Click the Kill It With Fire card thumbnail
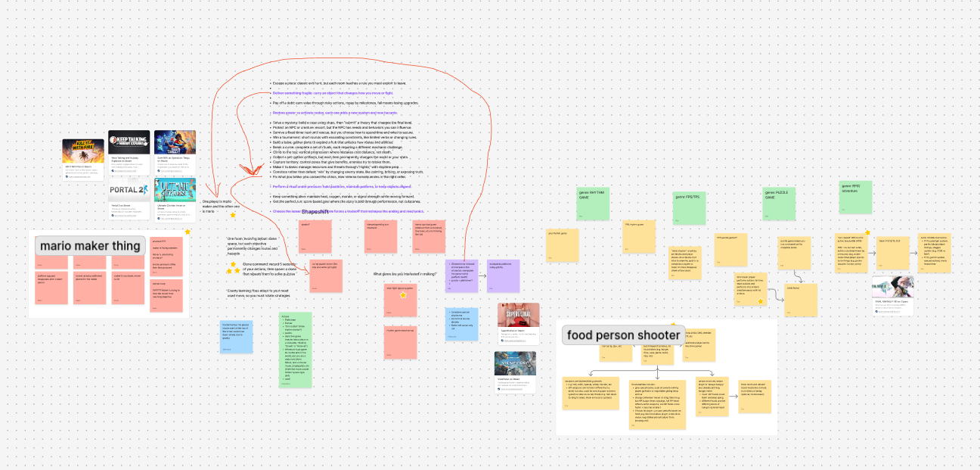This screenshot has height=470, width=980. (82, 151)
